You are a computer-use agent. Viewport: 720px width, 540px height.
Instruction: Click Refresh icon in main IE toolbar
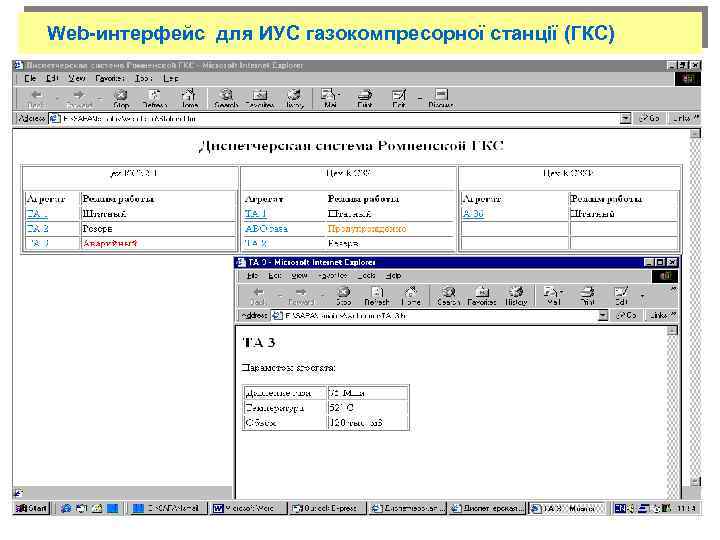click(155, 98)
